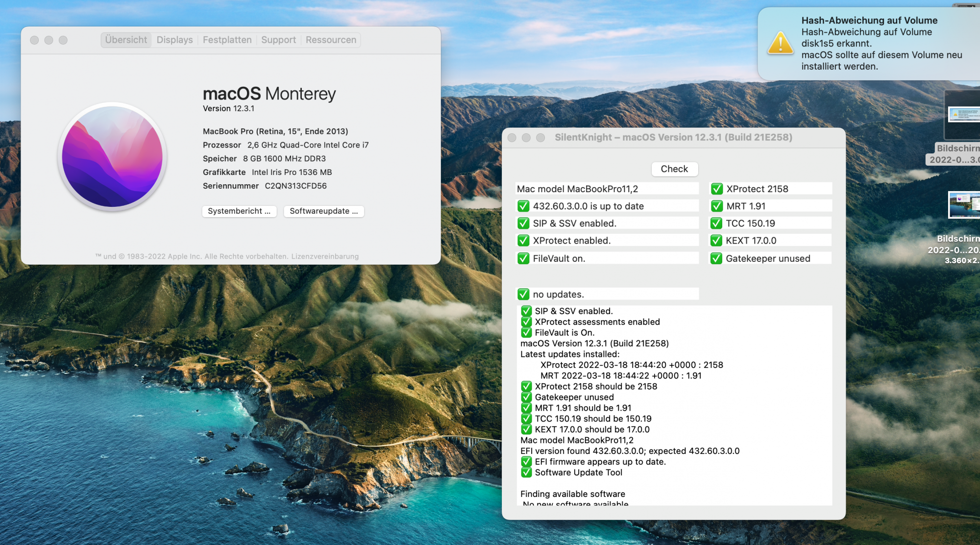Click green checkmark beside XProtect 2158
This screenshot has height=545, width=980.
click(717, 189)
